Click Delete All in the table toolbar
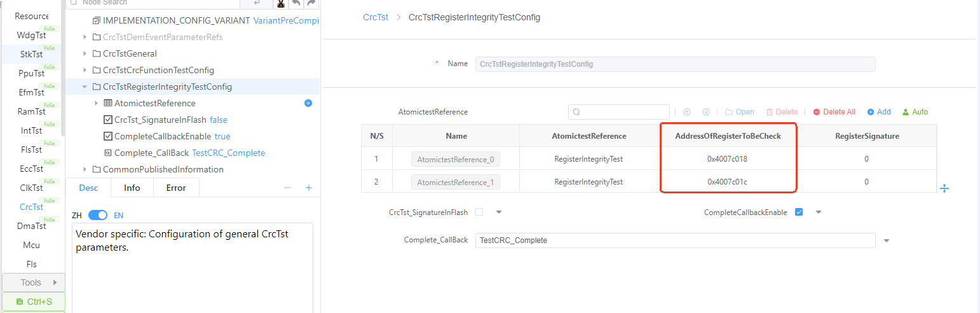Viewport: 980px width, 313px height. point(834,112)
